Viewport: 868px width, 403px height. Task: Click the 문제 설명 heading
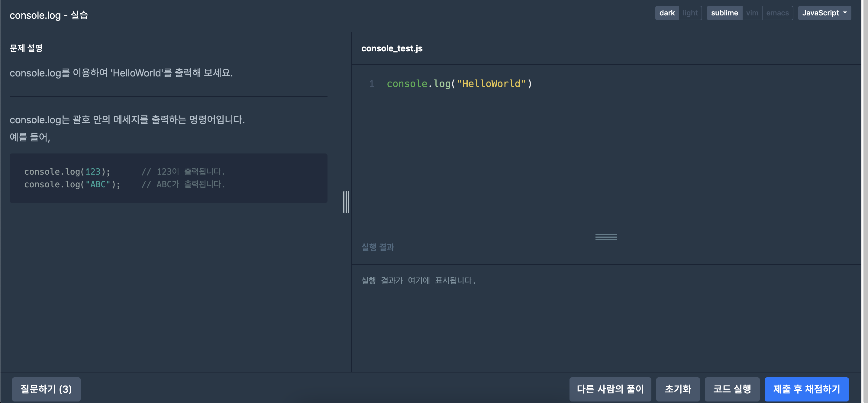coord(26,48)
